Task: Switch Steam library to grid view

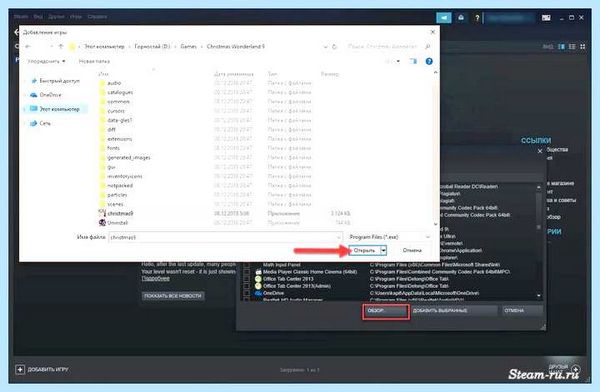Action: [x=582, y=47]
